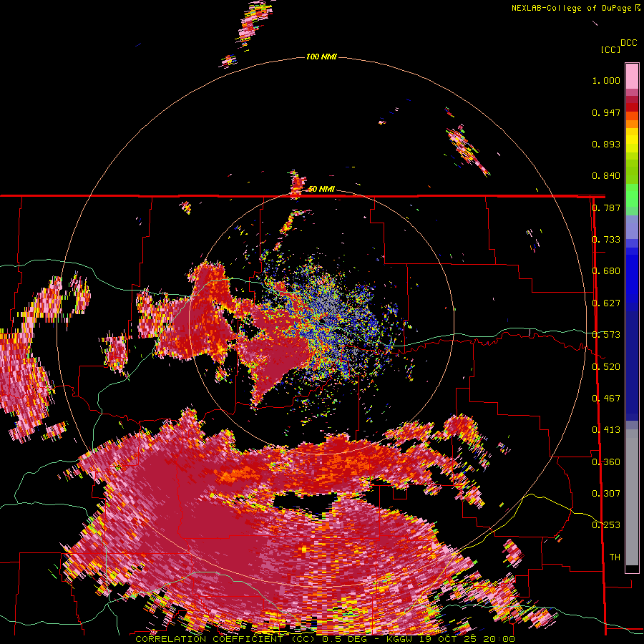Viewport: 644px width, 644px height.
Task: Pick the light pink swatch beside 1.000
Action: coord(632,76)
